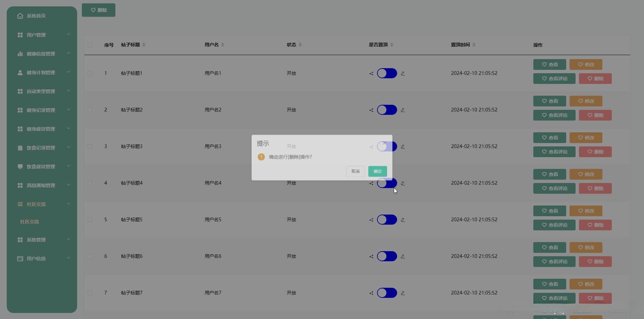Check the select-all checkbox in table header
The image size is (644, 319).
pyautogui.click(x=90, y=45)
